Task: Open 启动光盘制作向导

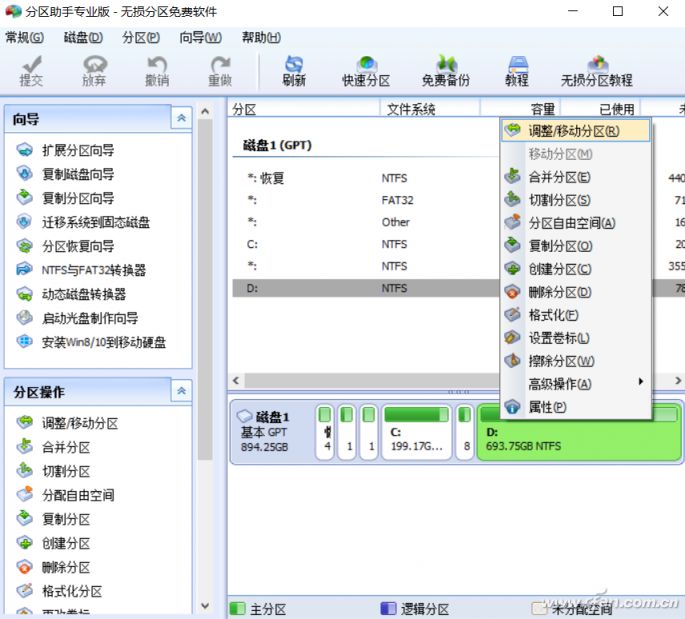Action: point(77,318)
